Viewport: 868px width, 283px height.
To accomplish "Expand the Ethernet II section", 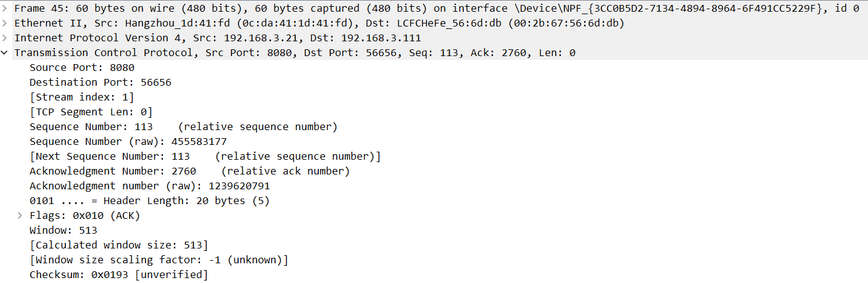I will tap(5, 23).
